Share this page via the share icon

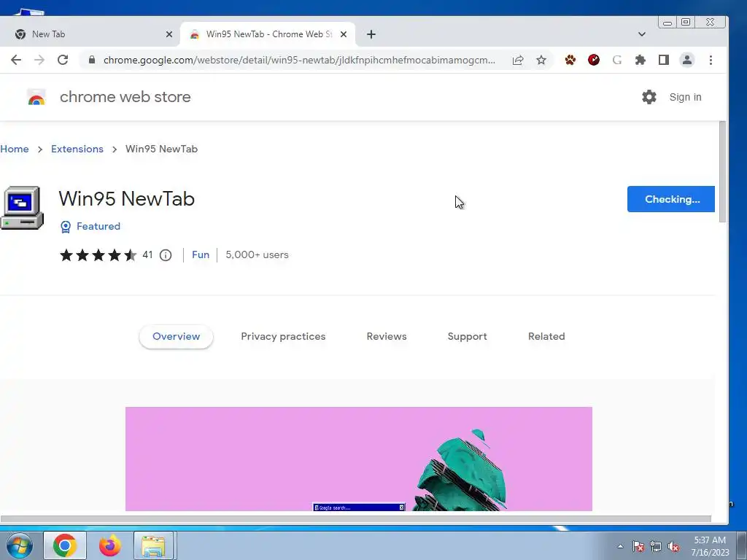coord(518,60)
